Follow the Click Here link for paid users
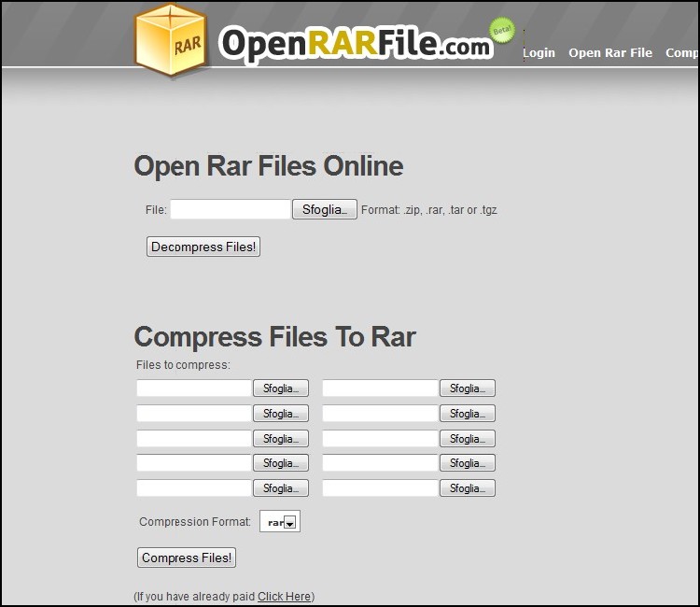The image size is (700, 607). [x=284, y=597]
